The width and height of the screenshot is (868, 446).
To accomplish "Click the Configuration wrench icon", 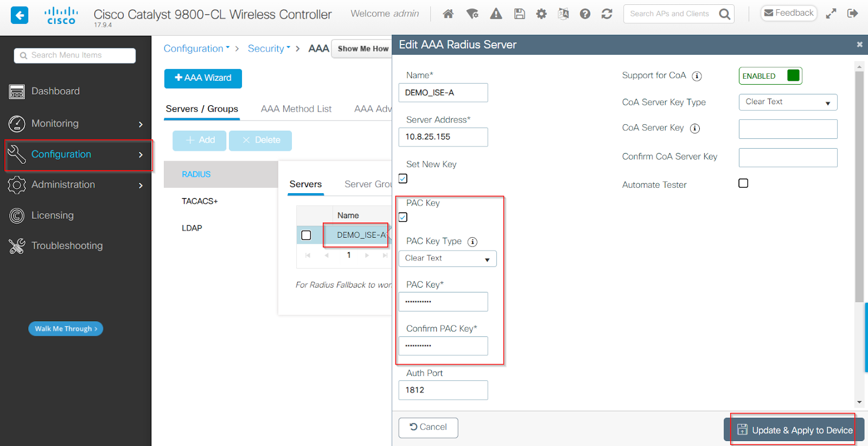I will (17, 155).
